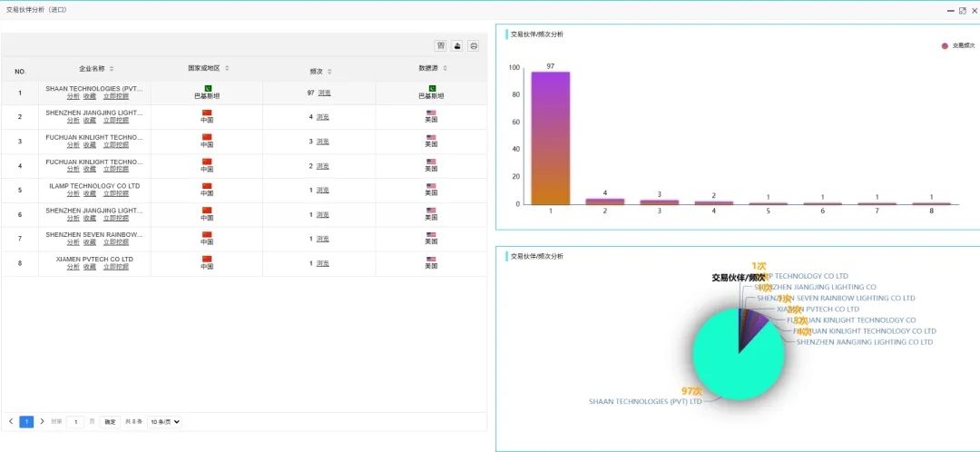The height and width of the screenshot is (452, 980).
Task: Click ILAMP TECHNOLOGY CO LTD company name
Action: click(94, 186)
